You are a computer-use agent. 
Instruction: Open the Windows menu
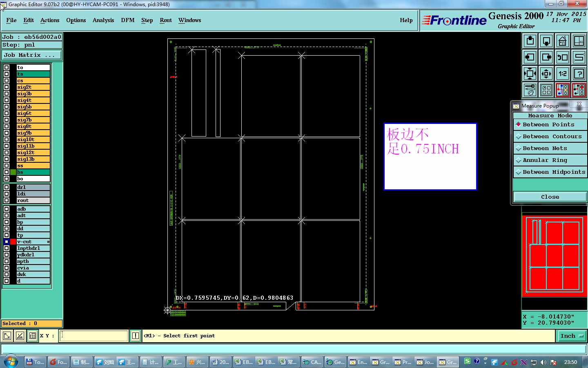pyautogui.click(x=189, y=20)
